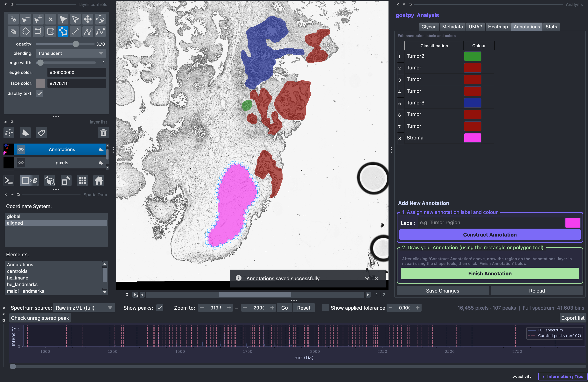Open Tumor2 green colour swatch
The image size is (588, 382).
pyautogui.click(x=472, y=56)
